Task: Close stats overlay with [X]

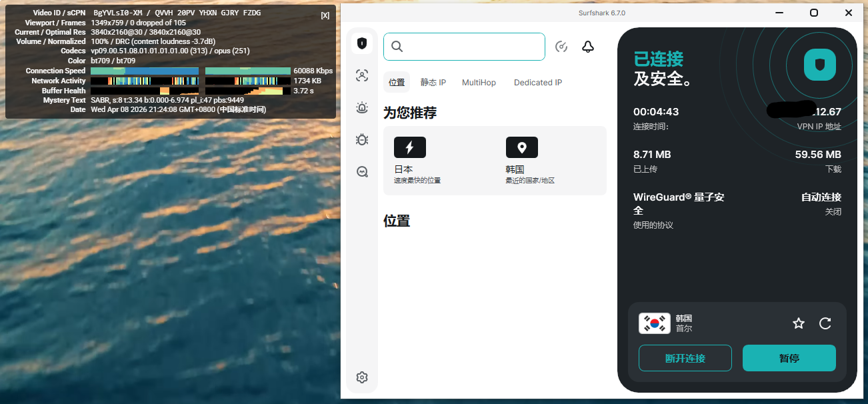Action: 325,15
